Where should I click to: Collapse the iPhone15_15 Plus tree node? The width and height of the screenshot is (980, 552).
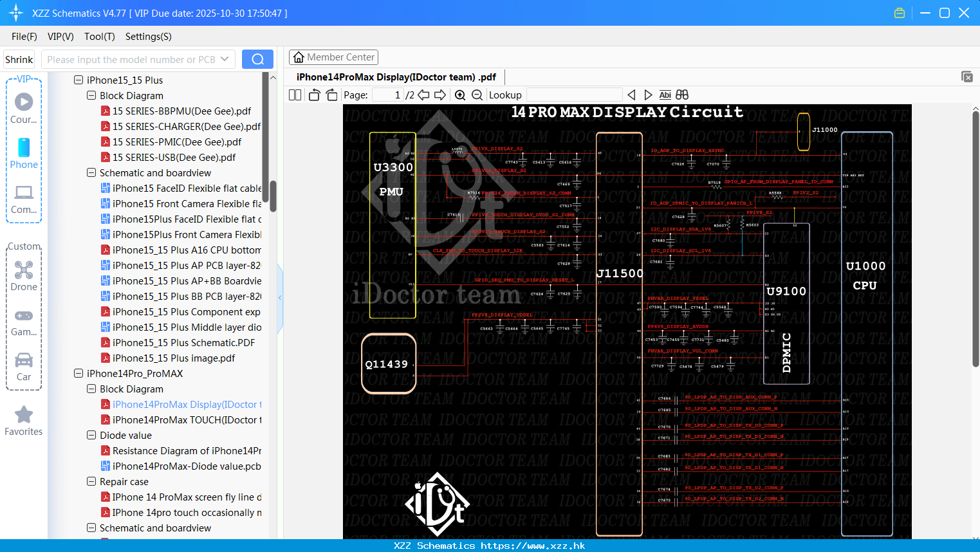(79, 80)
